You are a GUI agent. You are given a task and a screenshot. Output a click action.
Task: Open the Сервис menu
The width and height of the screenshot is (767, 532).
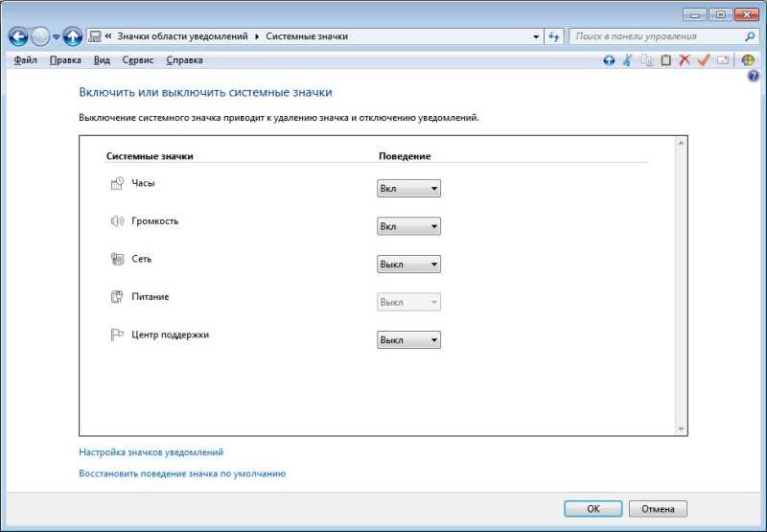(137, 60)
